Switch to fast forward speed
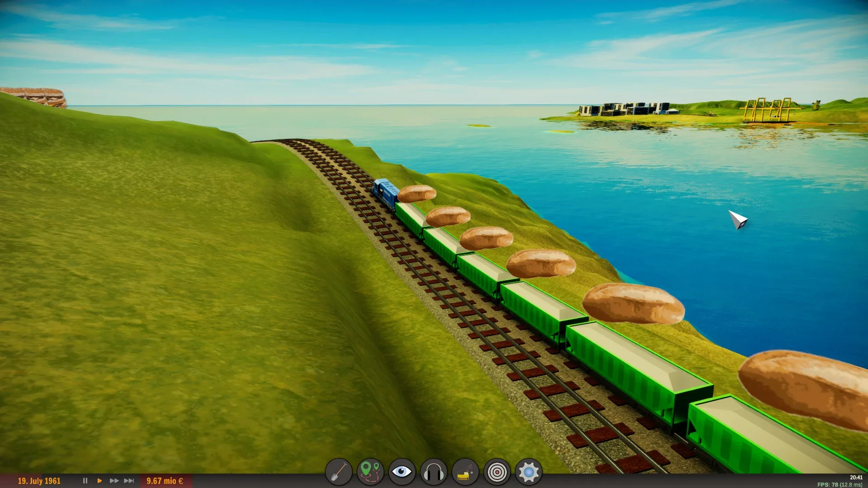This screenshot has width=868, height=488. pyautogui.click(x=114, y=481)
